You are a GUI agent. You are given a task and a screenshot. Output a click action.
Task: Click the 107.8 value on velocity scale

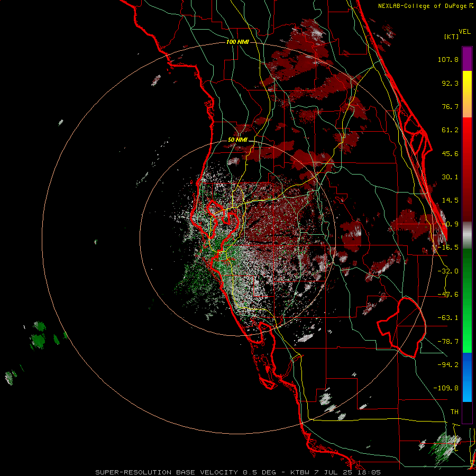pyautogui.click(x=448, y=59)
